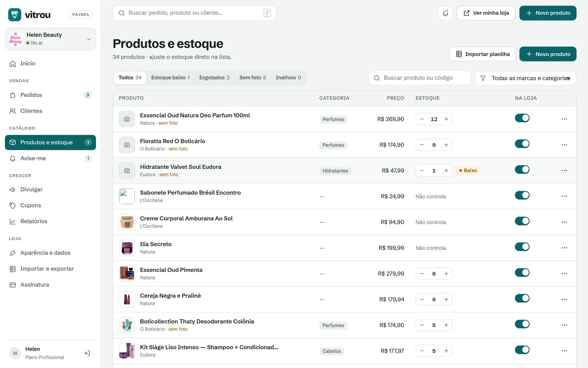This screenshot has height=368, width=588.
Task: Open Cupons in sidebar
Action: (x=50, y=205)
